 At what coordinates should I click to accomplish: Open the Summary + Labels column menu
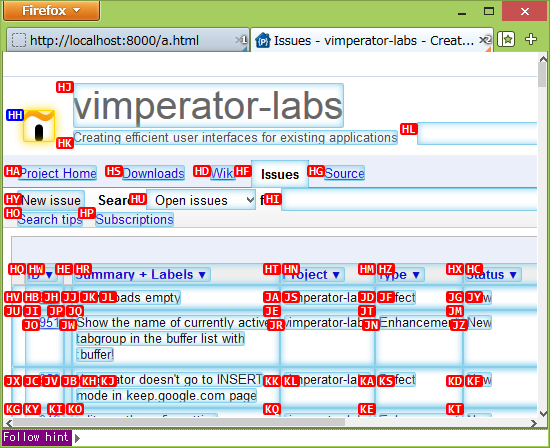(142, 275)
